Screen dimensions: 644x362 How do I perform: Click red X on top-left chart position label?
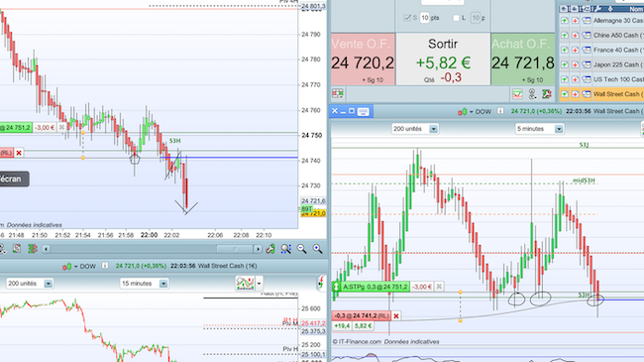tap(19, 153)
